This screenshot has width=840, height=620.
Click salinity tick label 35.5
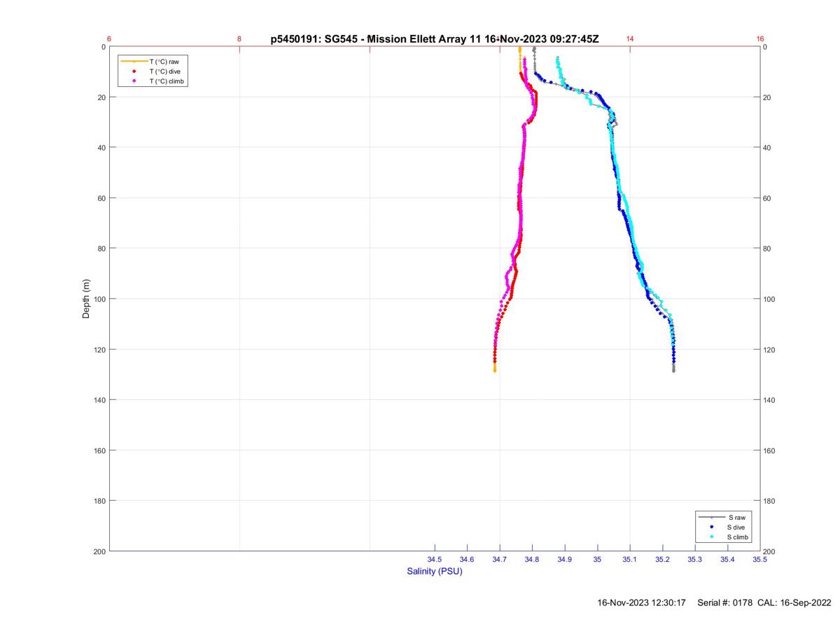(x=759, y=559)
